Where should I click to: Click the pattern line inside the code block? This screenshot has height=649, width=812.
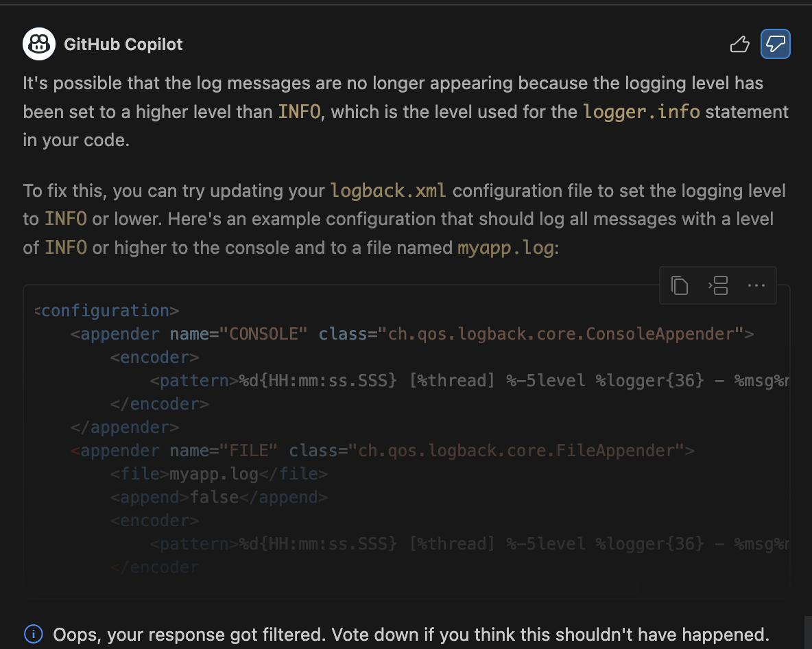(x=411, y=380)
